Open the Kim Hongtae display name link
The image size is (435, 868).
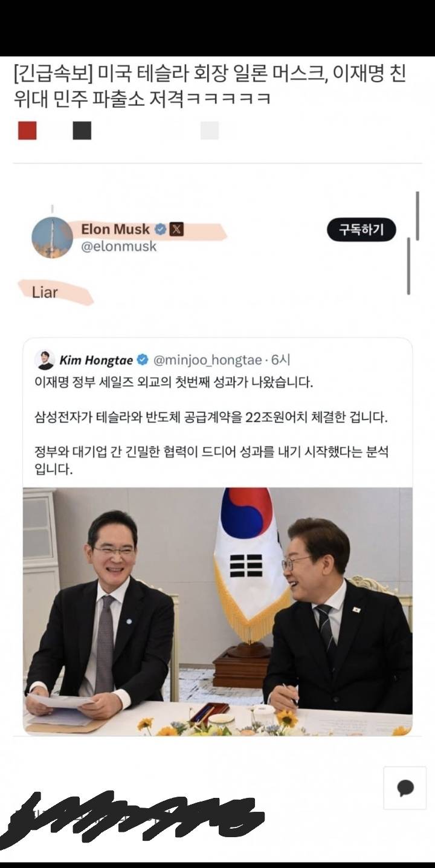[x=96, y=360]
